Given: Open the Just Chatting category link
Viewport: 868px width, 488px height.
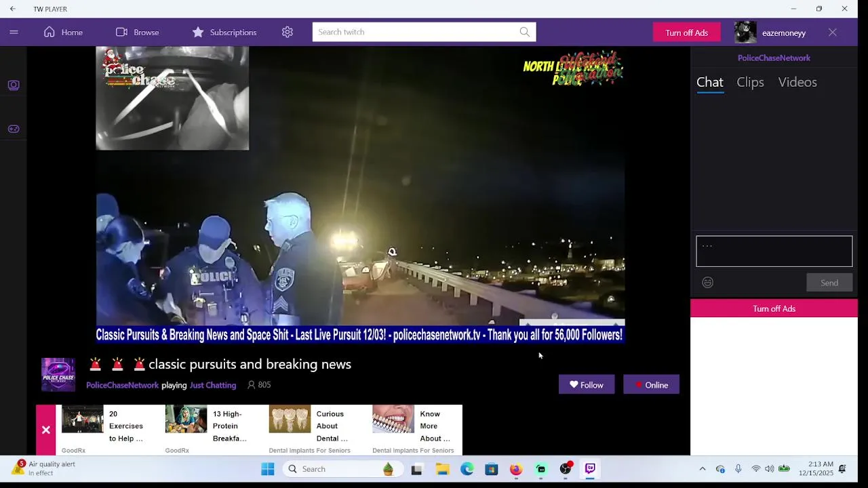Looking at the screenshot, I should tap(213, 385).
